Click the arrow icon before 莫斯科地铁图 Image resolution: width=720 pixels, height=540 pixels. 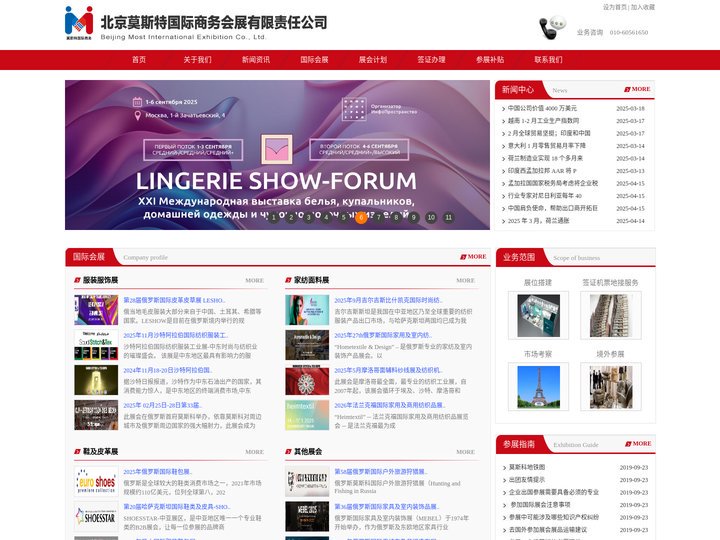(x=504, y=467)
